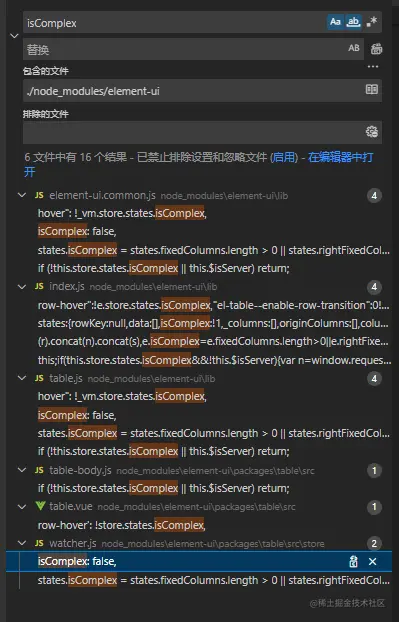Click count badge 4 on element-ui.common.js
This screenshot has height=622, width=399.
click(374, 196)
